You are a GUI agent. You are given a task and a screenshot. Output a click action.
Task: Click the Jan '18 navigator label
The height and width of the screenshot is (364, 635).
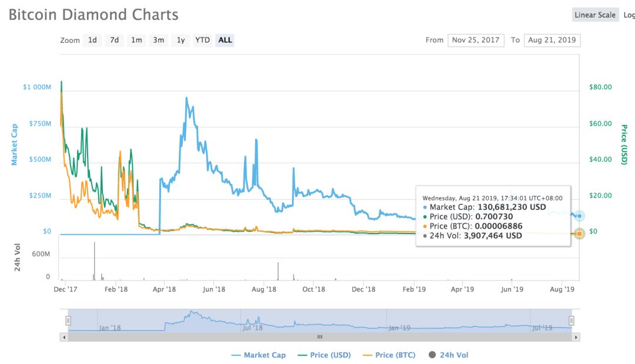110,328
